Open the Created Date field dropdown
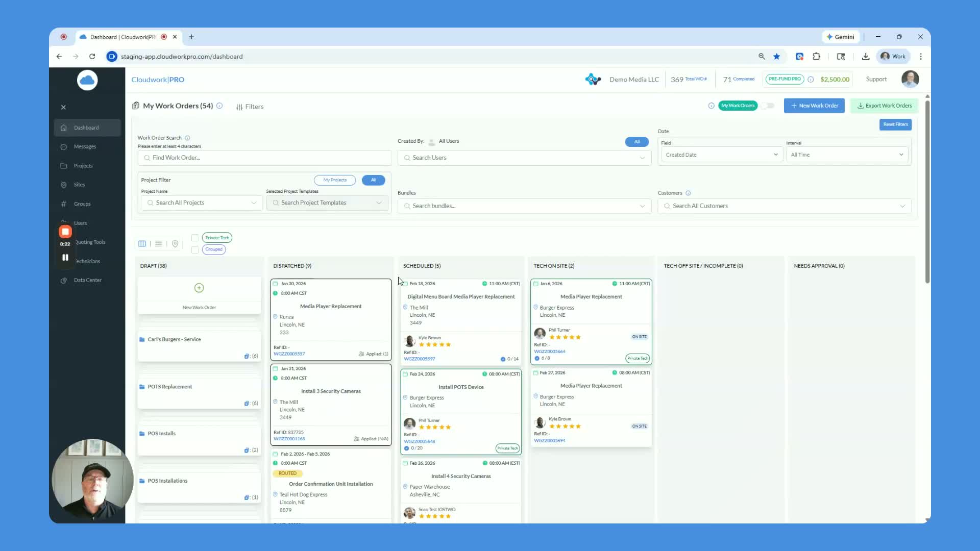Screen dimensions: 980x551 721,155
